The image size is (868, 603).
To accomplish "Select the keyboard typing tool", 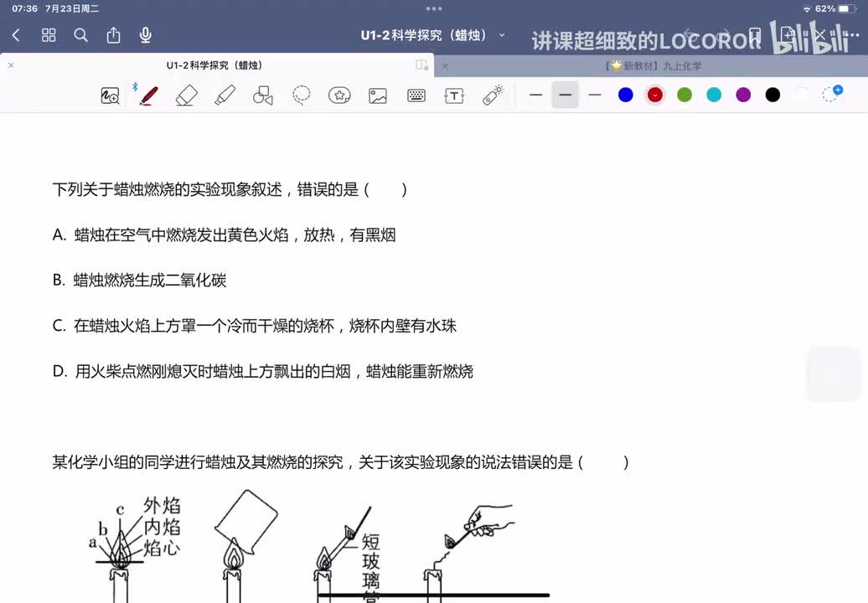I will tap(416, 95).
